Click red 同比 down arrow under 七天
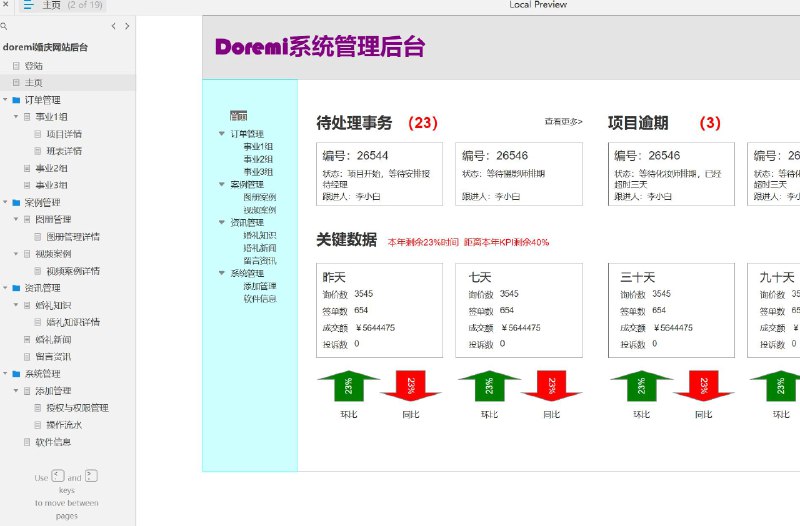 pyautogui.click(x=552, y=386)
